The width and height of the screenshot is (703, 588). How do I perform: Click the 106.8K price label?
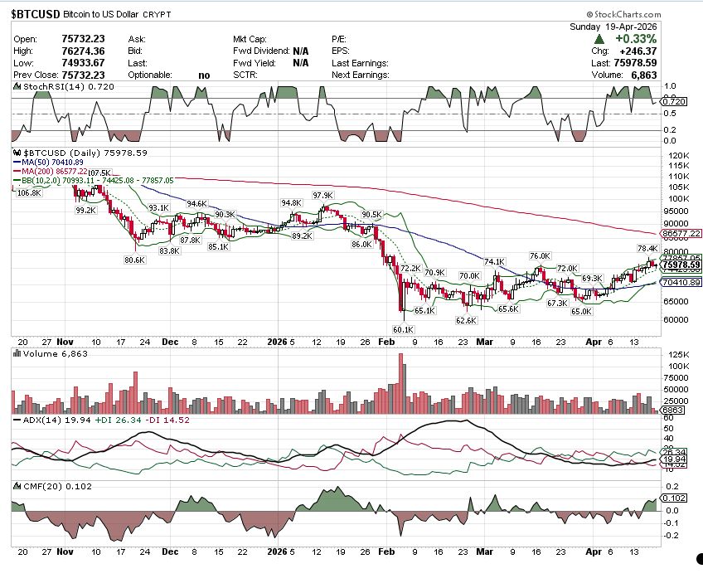pos(29,193)
